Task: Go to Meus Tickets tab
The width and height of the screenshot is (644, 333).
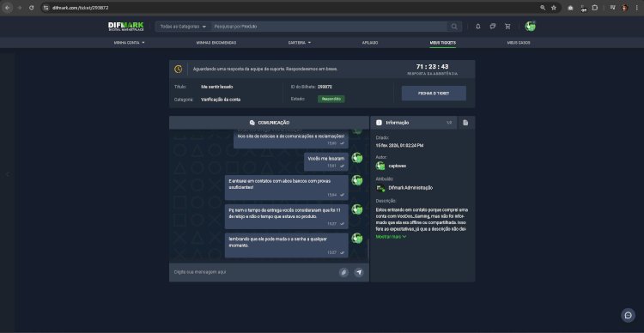Action: point(442,43)
